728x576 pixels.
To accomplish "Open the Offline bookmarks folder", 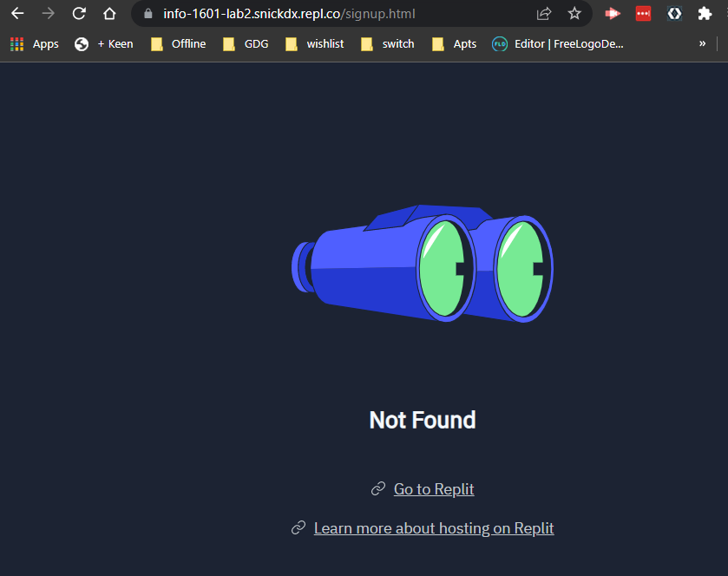I will (179, 44).
